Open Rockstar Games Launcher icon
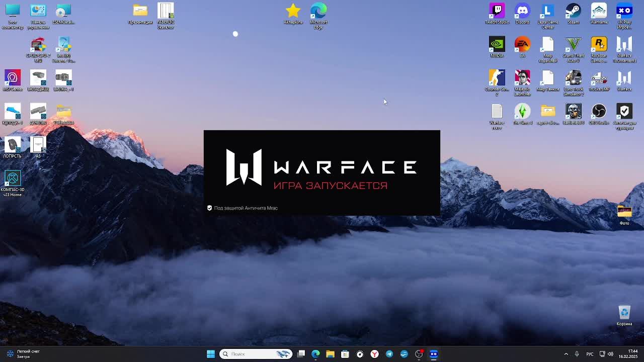The image size is (644, 362). coord(599,50)
